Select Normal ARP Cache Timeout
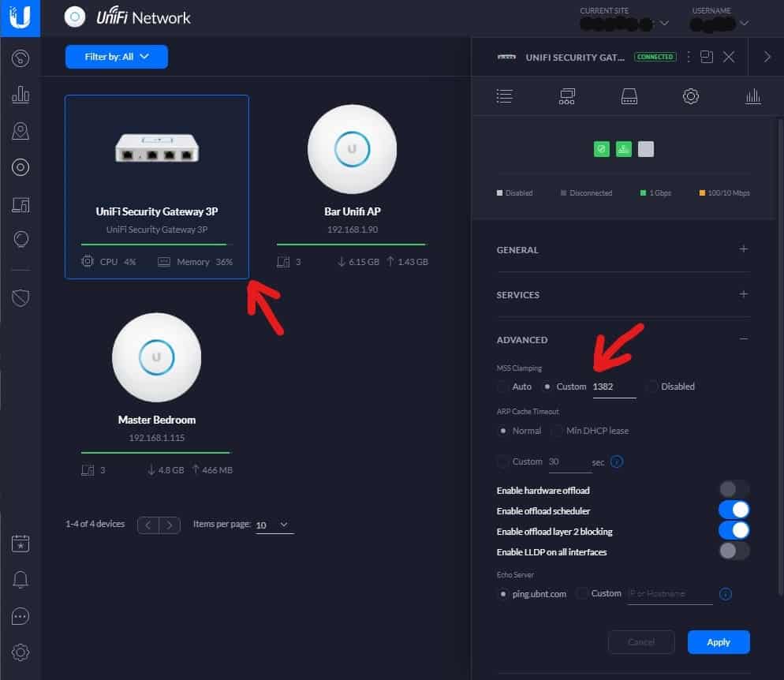Screen dimensions: 784x680 click(502, 431)
